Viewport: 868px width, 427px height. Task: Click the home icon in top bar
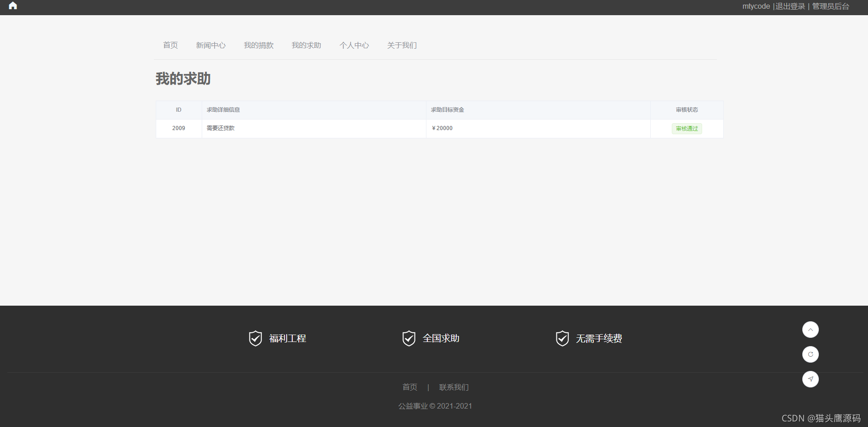(x=13, y=6)
